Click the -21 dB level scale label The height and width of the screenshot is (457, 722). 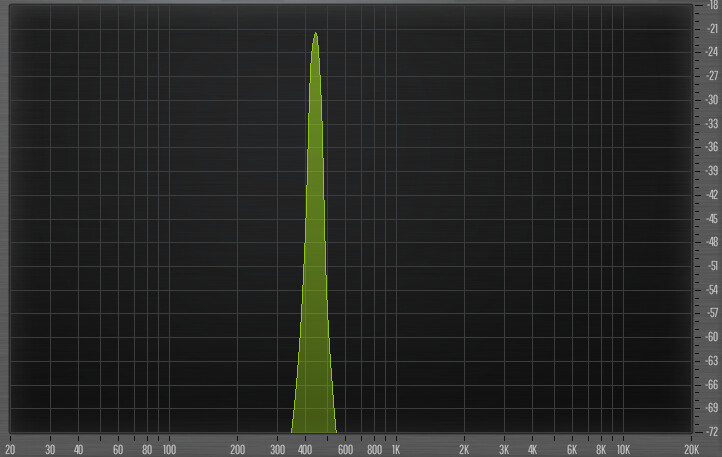click(x=712, y=28)
